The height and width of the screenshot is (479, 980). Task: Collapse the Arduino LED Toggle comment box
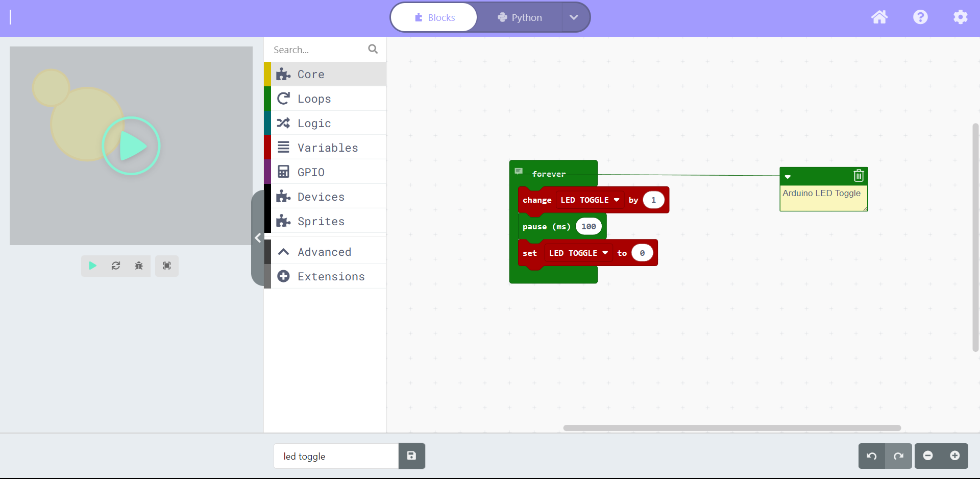(789, 177)
